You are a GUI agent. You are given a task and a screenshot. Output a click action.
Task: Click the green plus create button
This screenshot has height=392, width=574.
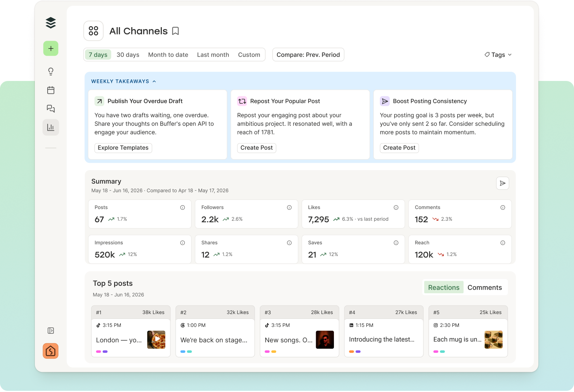tap(51, 48)
